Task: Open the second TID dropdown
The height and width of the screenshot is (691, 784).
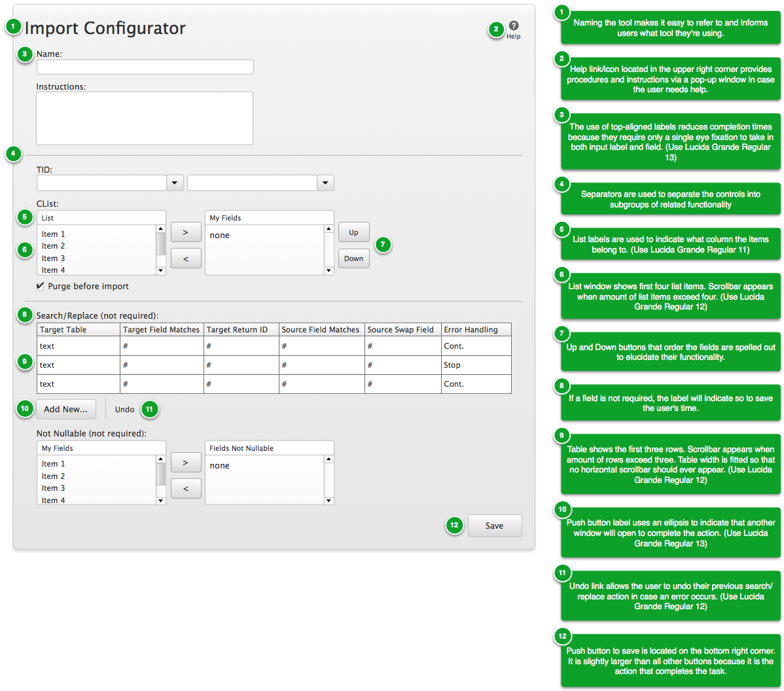Action: (325, 183)
